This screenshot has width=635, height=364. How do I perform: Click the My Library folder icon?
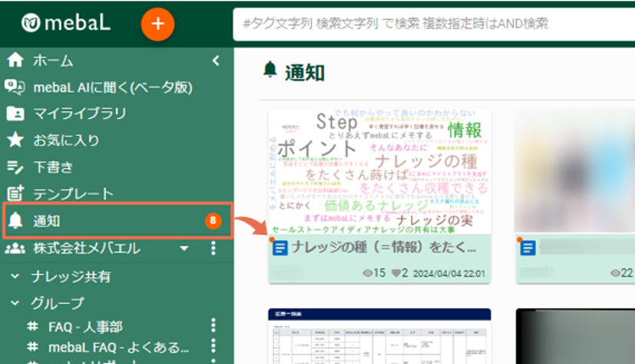tap(15, 114)
